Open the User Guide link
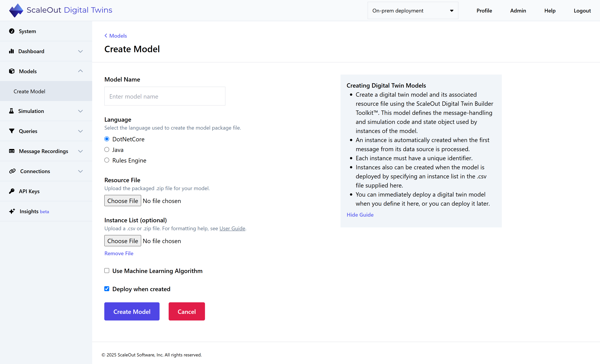The image size is (600, 364). pyautogui.click(x=232, y=228)
